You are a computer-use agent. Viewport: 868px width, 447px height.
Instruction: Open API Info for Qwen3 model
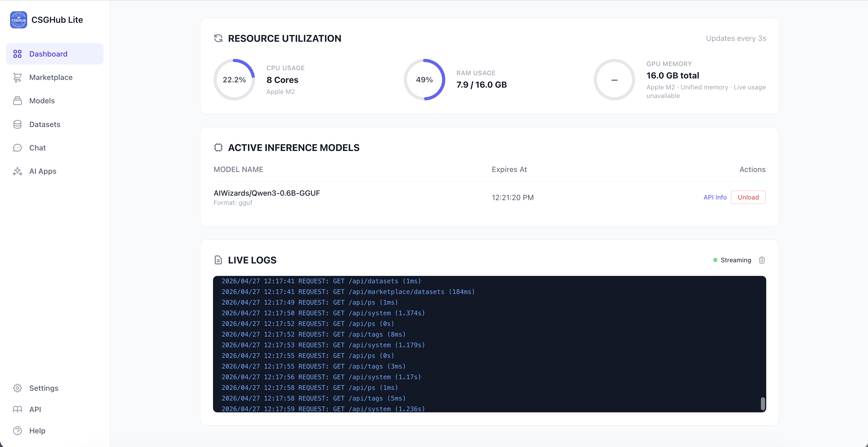(x=715, y=197)
